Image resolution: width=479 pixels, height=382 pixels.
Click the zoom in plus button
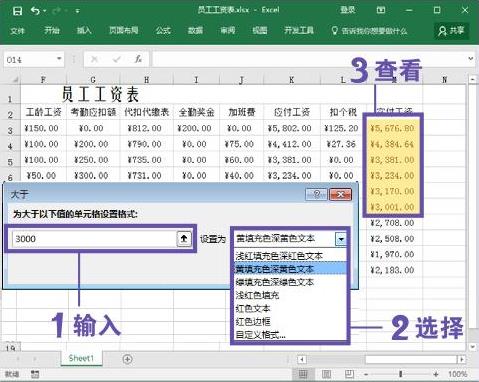tap(436, 374)
